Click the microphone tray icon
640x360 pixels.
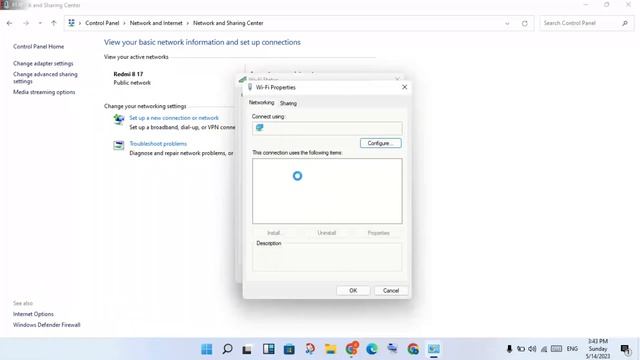click(x=509, y=349)
